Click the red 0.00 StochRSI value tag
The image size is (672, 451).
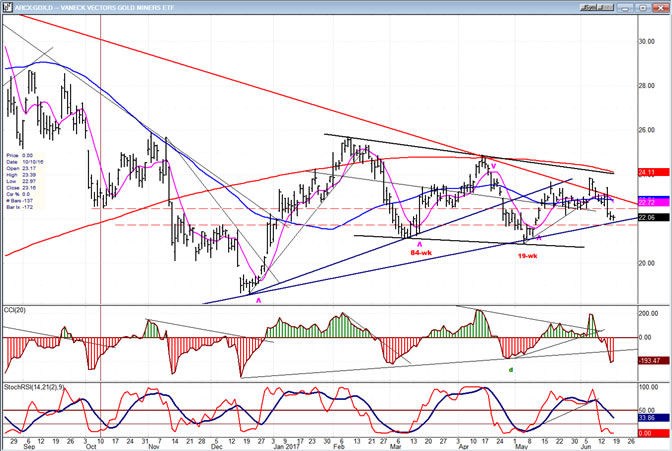pyautogui.click(x=653, y=433)
